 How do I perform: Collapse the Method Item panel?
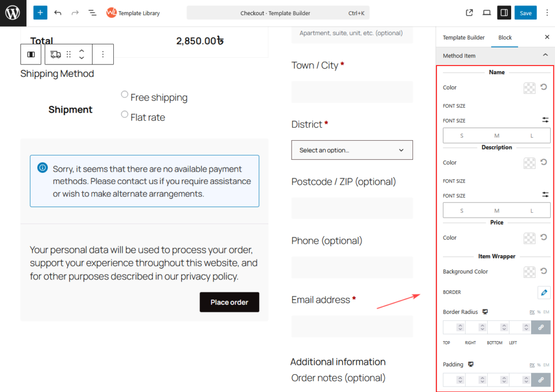pyautogui.click(x=545, y=56)
